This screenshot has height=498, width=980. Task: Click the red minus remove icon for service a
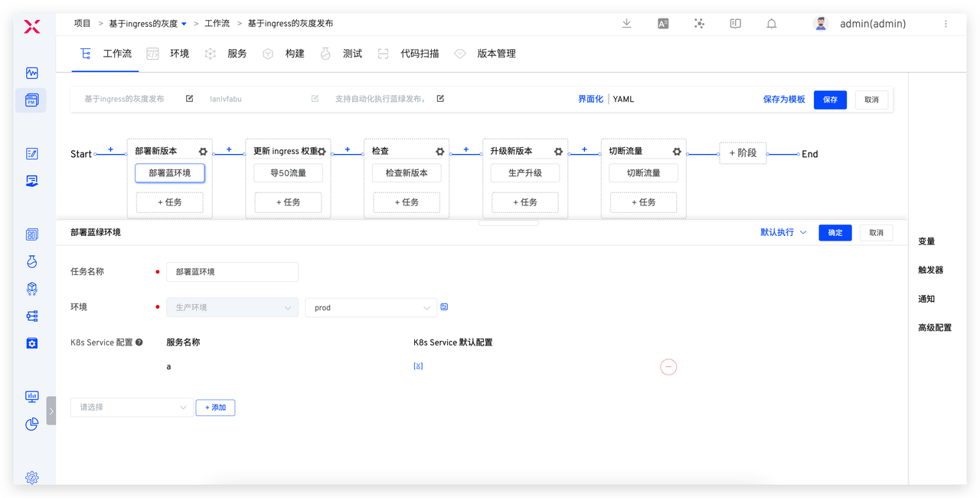pyautogui.click(x=668, y=368)
